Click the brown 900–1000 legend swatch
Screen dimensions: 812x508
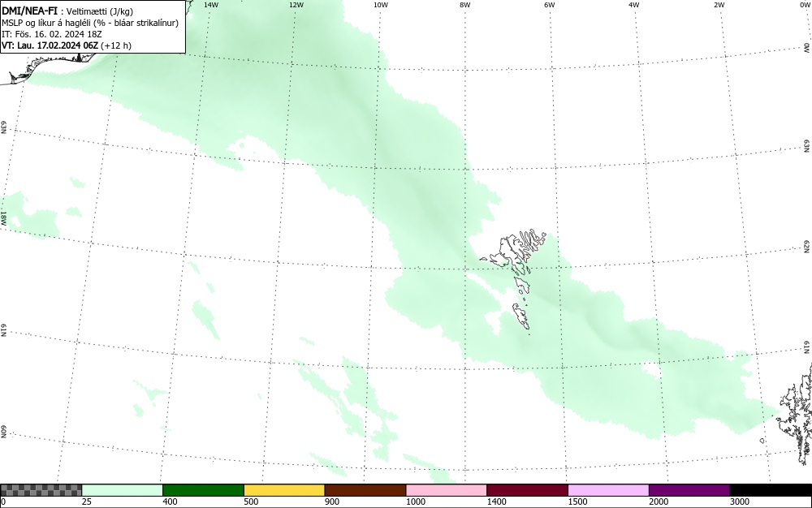(365, 490)
